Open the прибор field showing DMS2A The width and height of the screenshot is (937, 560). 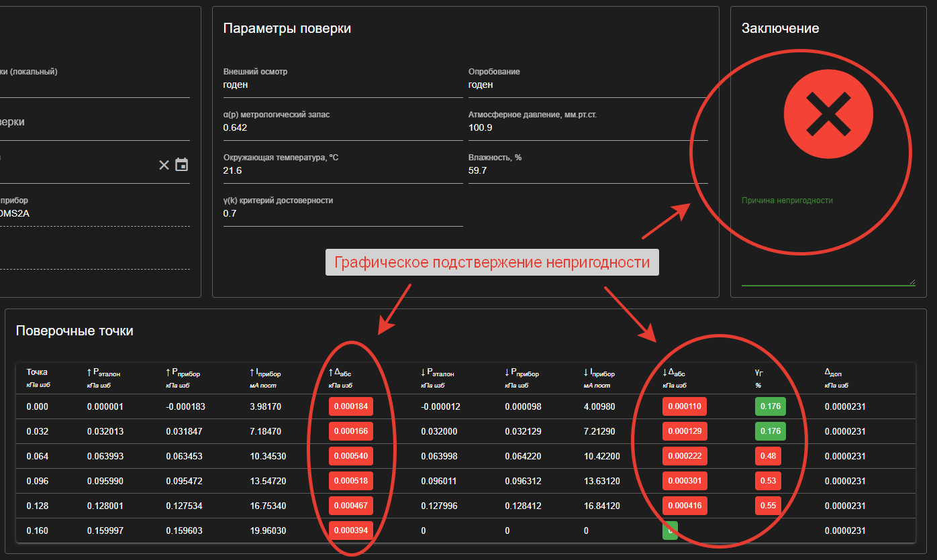tap(94, 213)
